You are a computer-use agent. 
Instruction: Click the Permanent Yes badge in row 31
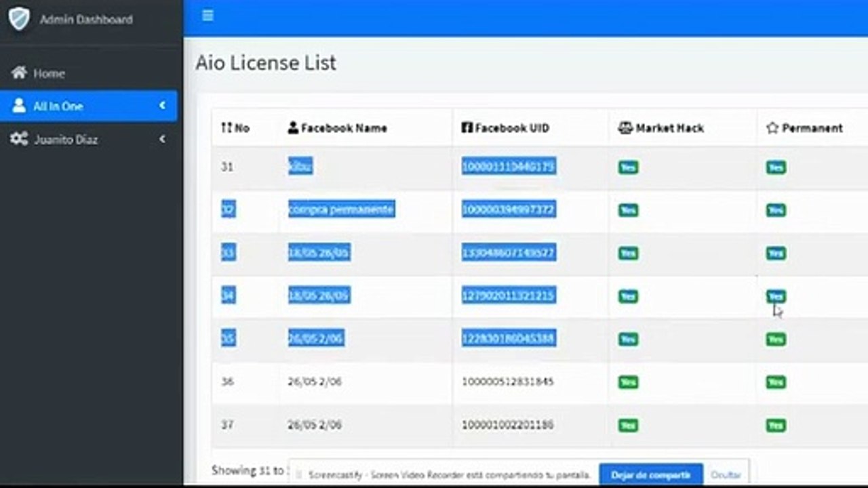776,167
